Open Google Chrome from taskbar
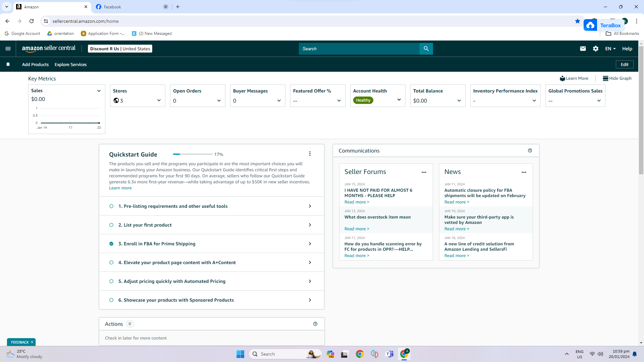The width and height of the screenshot is (644, 362). pyautogui.click(x=360, y=354)
